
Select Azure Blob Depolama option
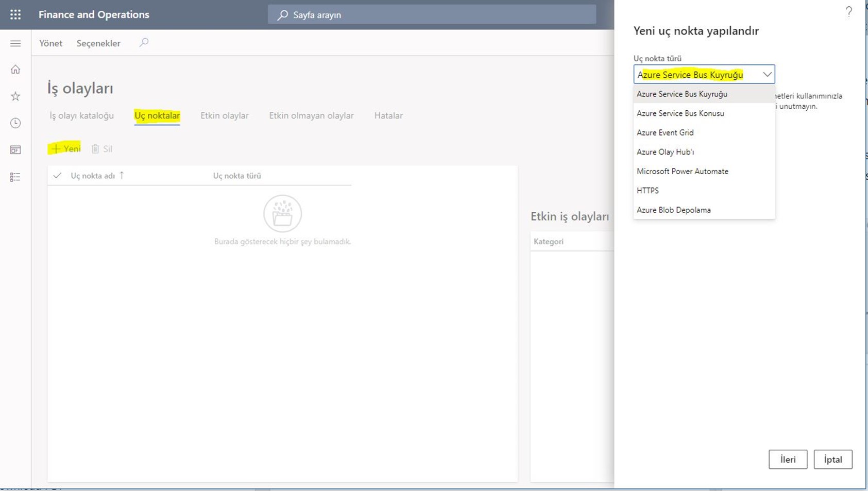704,210
